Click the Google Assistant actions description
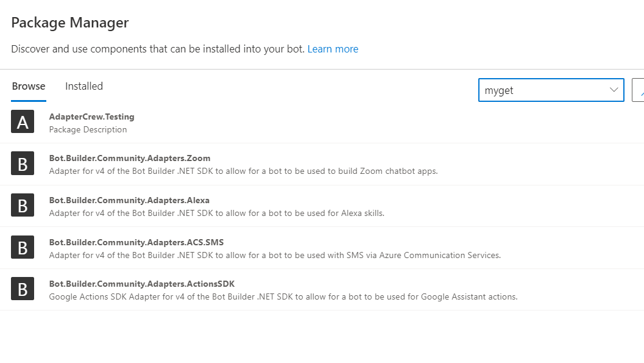The width and height of the screenshot is (644, 363). click(x=283, y=297)
